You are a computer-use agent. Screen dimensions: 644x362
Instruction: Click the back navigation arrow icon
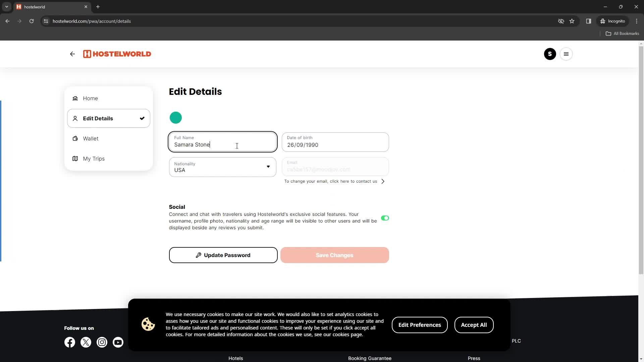[x=72, y=54]
